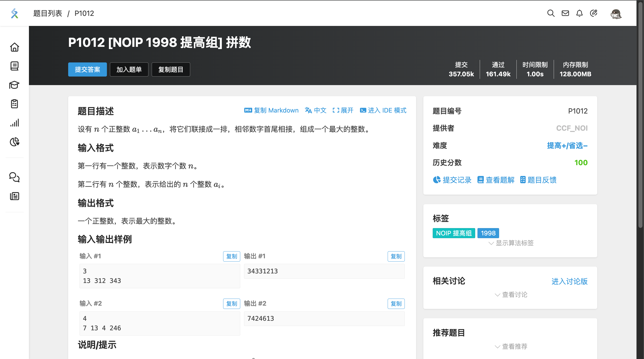
Task: Click the search magnifier icon
Action: [x=551, y=13]
